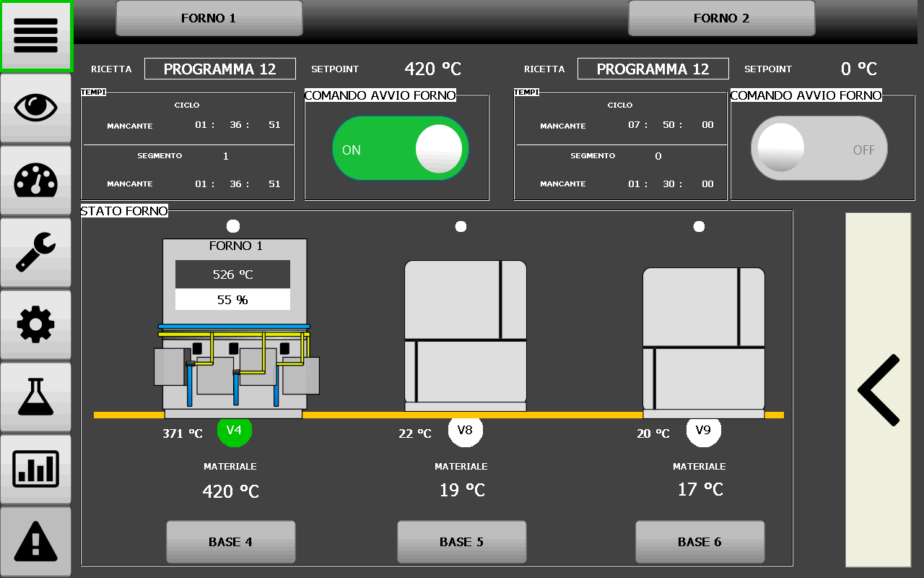Click the V9 valve indicator

(x=704, y=431)
